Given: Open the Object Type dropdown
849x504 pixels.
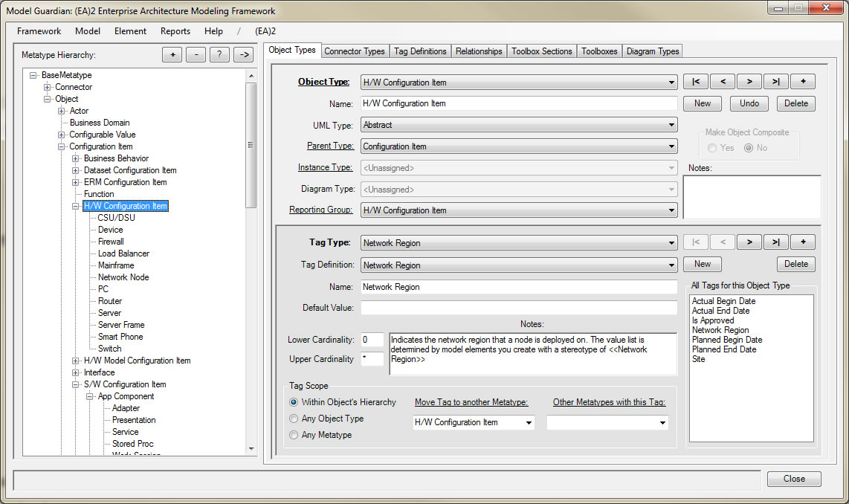Looking at the screenshot, I should coord(671,83).
